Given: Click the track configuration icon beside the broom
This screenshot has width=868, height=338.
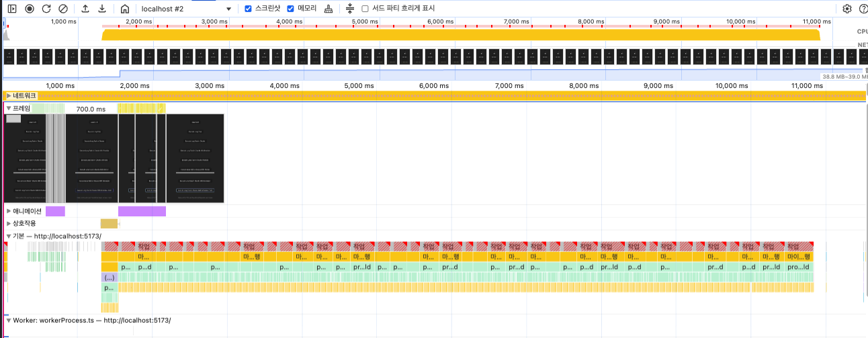Looking at the screenshot, I should pyautogui.click(x=349, y=9).
